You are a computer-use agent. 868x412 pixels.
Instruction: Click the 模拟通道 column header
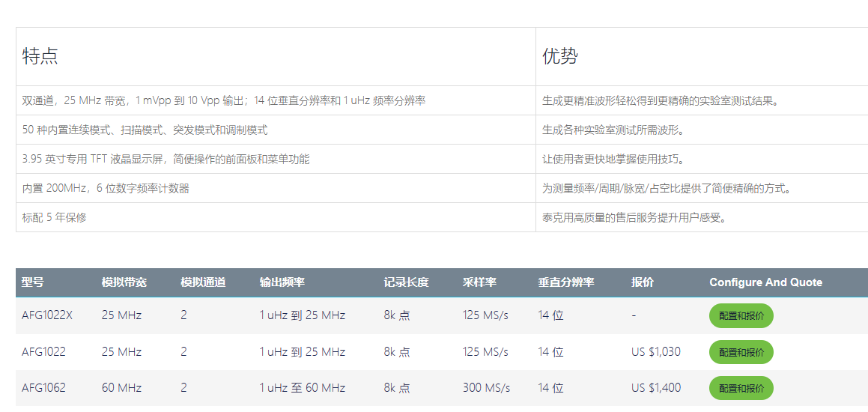203,282
